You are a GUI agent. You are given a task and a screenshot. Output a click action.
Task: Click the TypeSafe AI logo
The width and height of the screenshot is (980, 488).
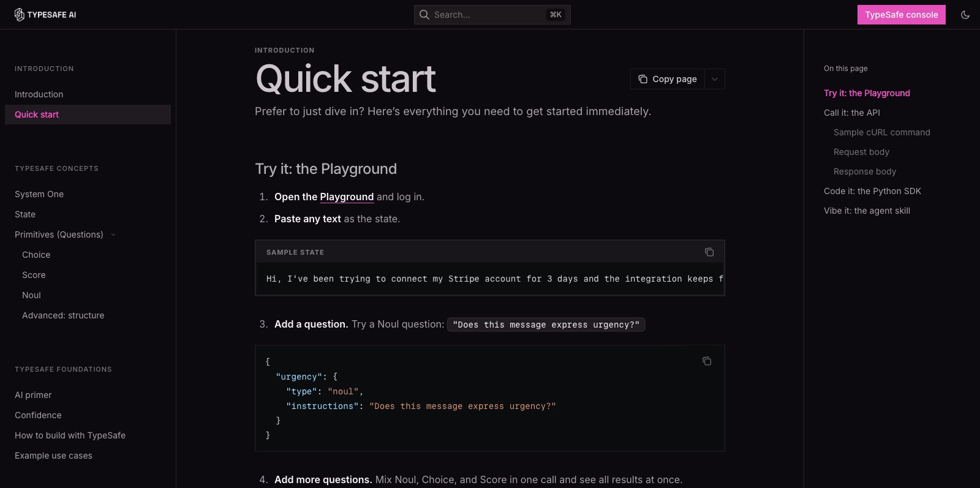pyautogui.click(x=45, y=15)
